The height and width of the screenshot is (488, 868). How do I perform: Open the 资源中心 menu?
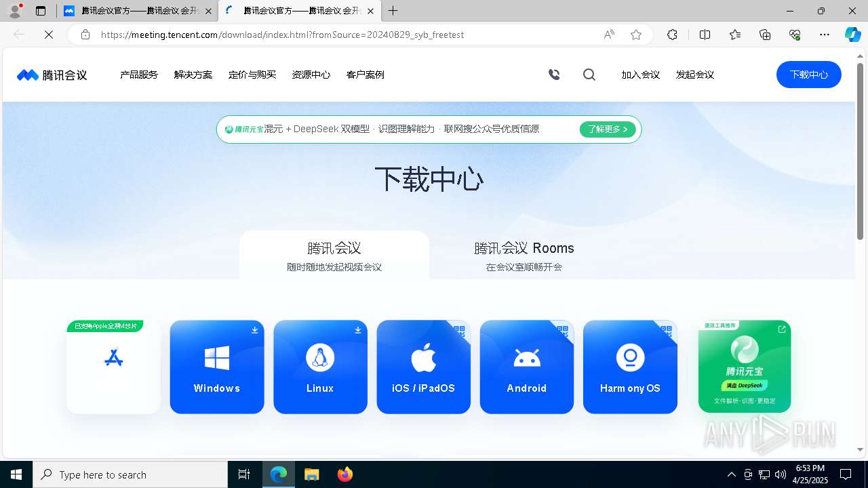311,75
